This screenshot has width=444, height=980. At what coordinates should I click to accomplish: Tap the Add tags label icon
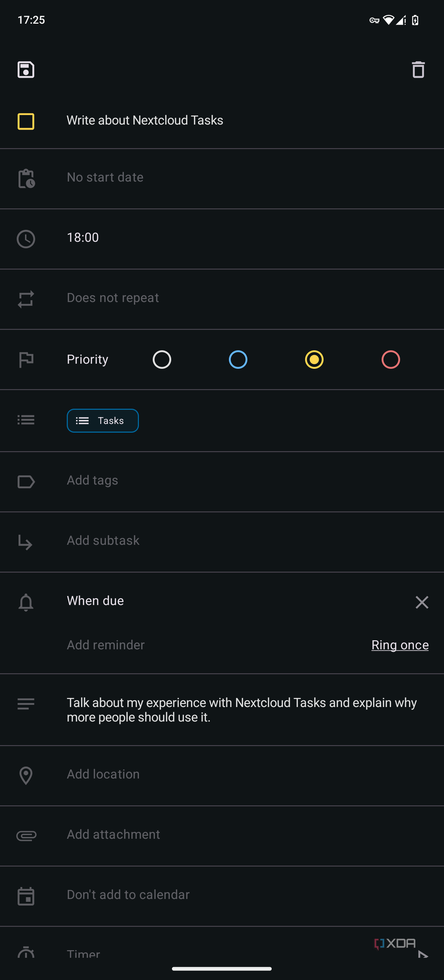[26, 482]
